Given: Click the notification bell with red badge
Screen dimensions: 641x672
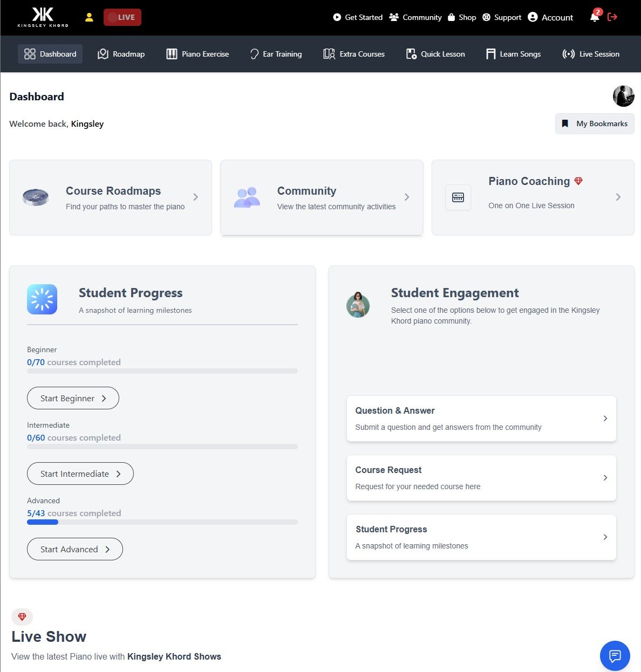Looking at the screenshot, I should click(x=594, y=17).
